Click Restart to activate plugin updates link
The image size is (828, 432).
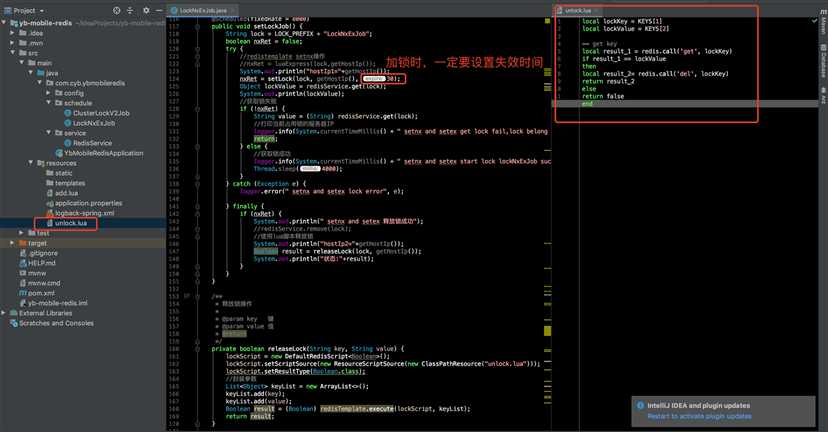coord(699,416)
